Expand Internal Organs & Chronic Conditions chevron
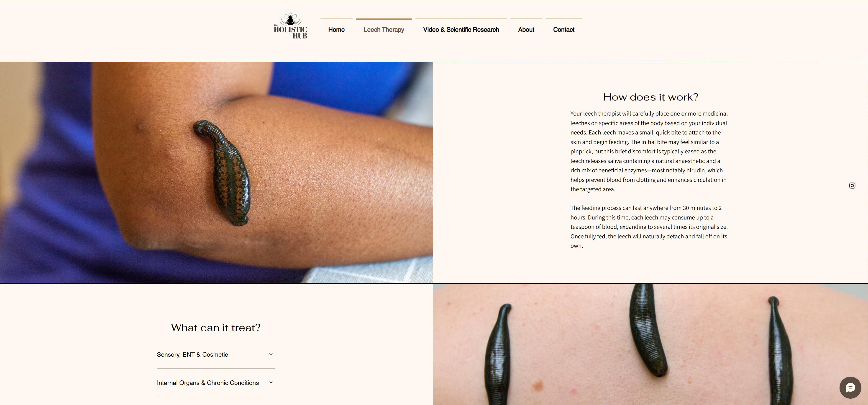Screen dimensions: 868x405 point(271,382)
